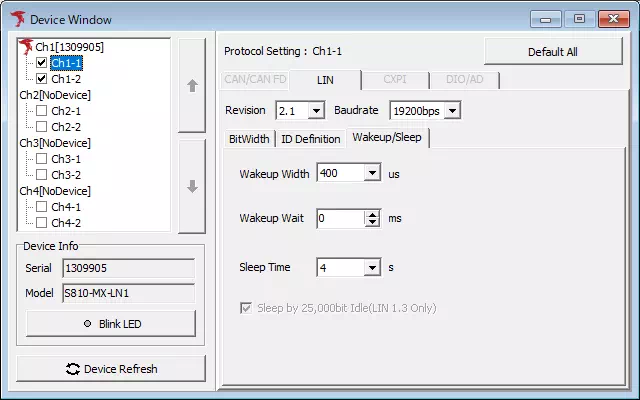Open the Baudrate dropdown
The image size is (640, 400).
click(452, 110)
